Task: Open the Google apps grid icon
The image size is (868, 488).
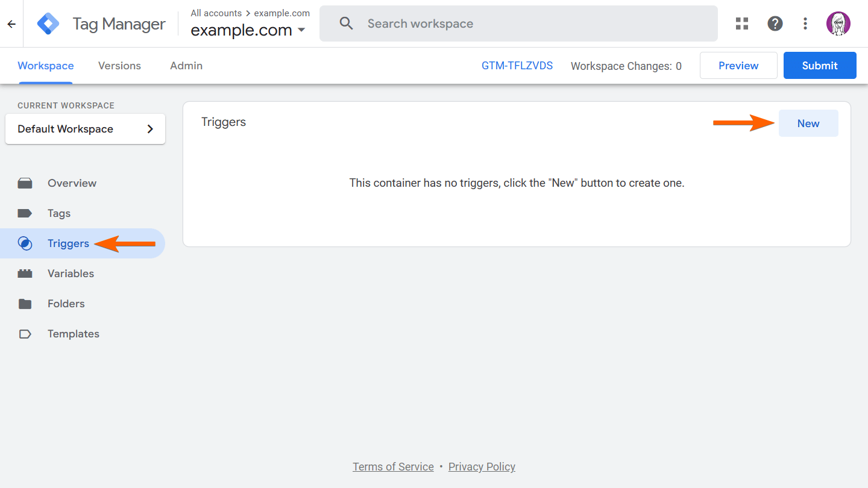Action: 742,23
